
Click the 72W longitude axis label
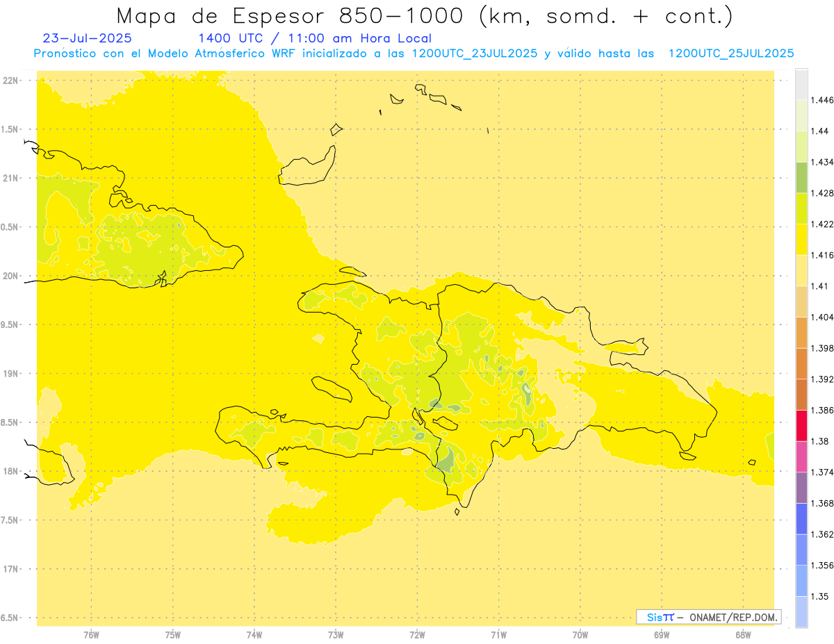pos(417,634)
